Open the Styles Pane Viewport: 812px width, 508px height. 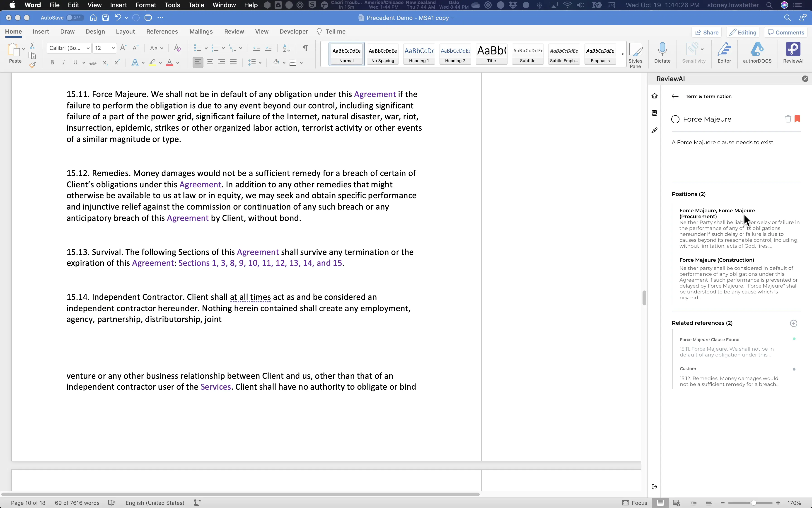pyautogui.click(x=635, y=55)
